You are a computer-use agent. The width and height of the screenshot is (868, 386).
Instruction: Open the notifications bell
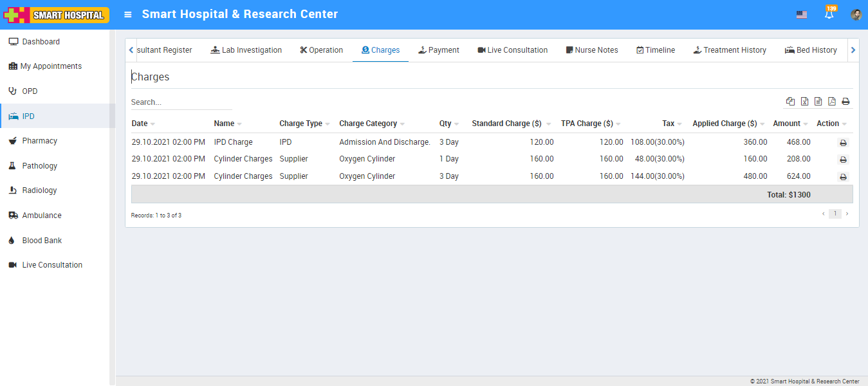coord(829,14)
